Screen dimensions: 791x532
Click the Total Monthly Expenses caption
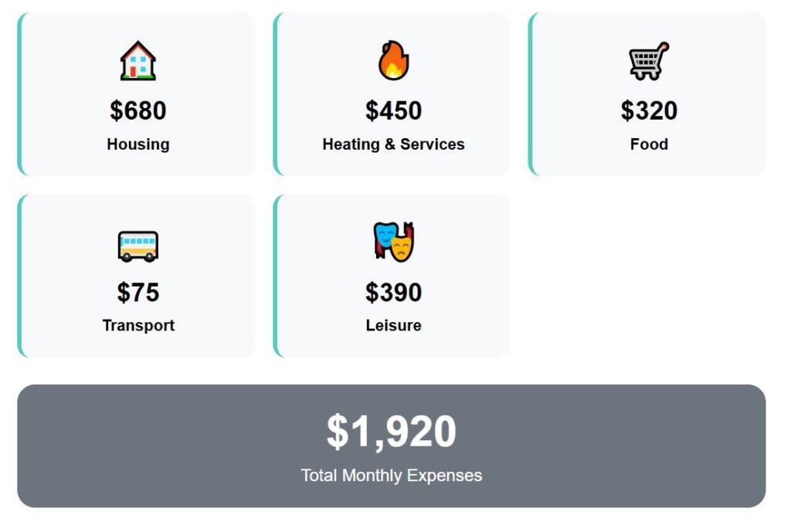click(391, 476)
